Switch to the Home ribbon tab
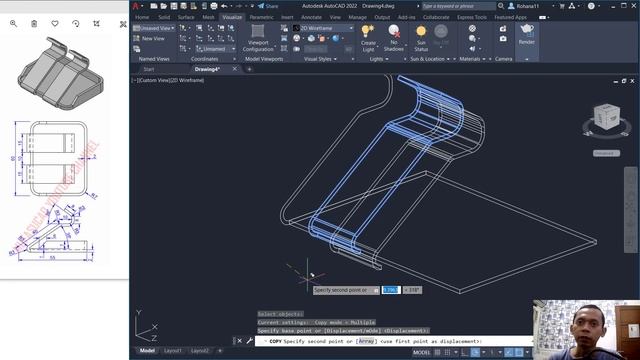This screenshot has height=360, width=640. 142,17
